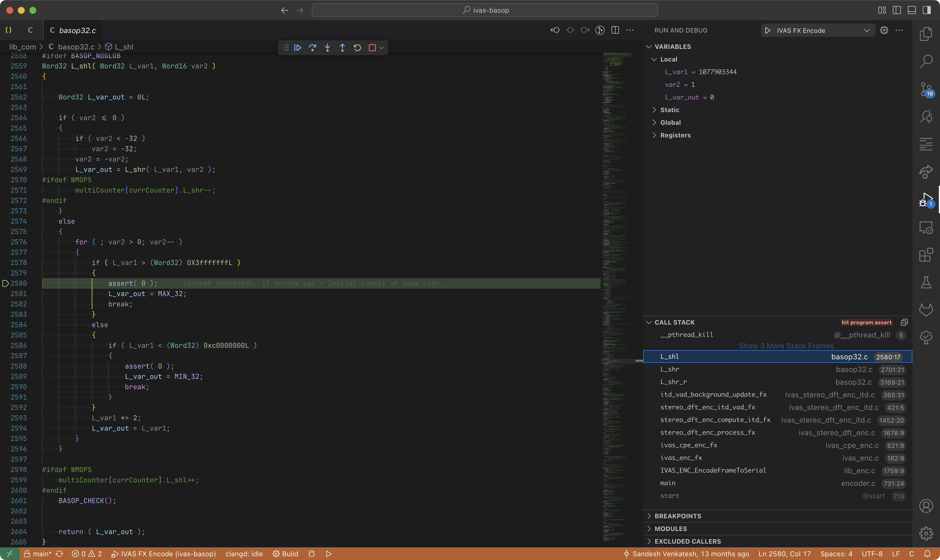This screenshot has width=940, height=560.
Task: Toggle the primary side bar layout icon
Action: pyautogui.click(x=897, y=10)
